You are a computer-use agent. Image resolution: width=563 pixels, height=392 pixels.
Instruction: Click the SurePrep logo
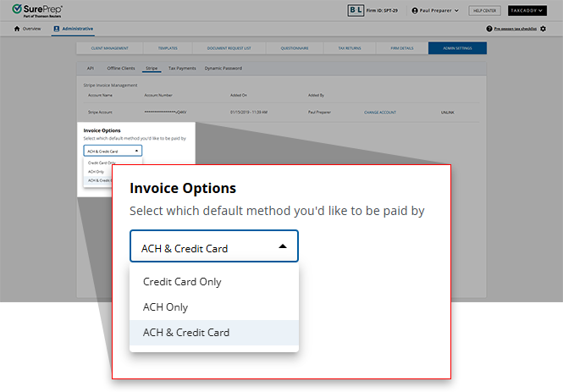37,10
